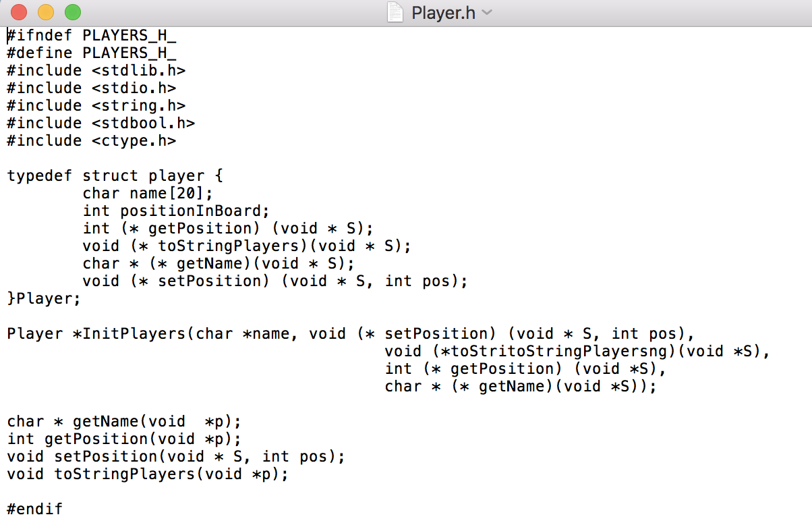Click the void toStringPlayers prototype line
This screenshot has height=521, width=812.
(x=148, y=474)
